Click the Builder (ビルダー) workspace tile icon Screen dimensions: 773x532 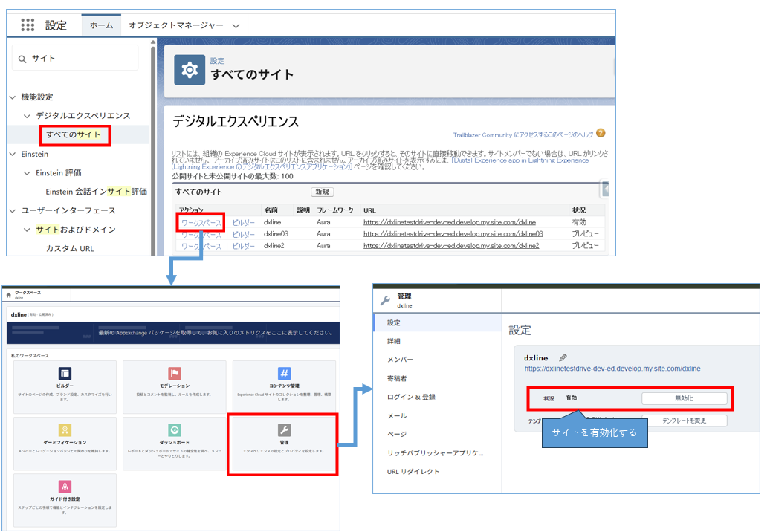pyautogui.click(x=65, y=373)
